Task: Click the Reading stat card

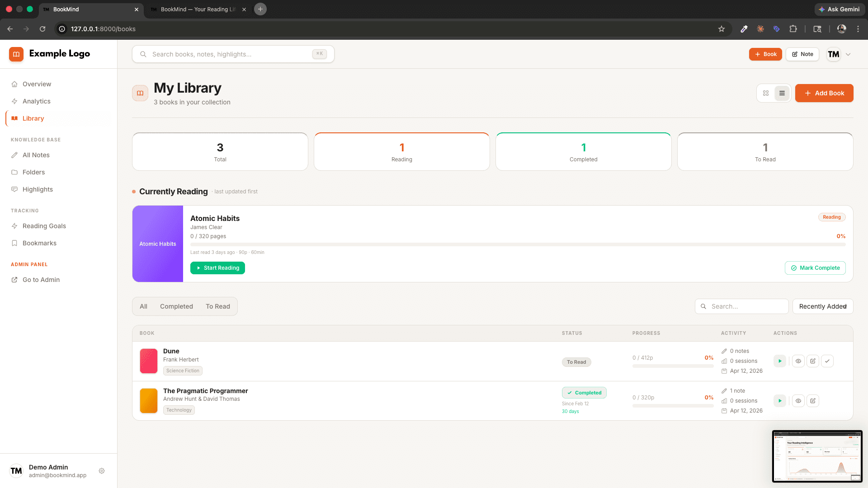Action: point(402,151)
